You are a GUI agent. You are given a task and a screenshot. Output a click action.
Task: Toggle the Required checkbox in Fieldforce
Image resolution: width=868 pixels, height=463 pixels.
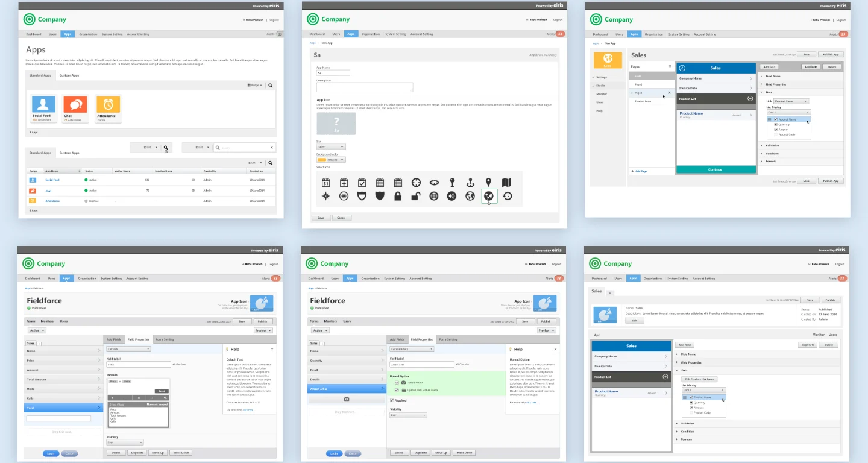click(x=392, y=400)
